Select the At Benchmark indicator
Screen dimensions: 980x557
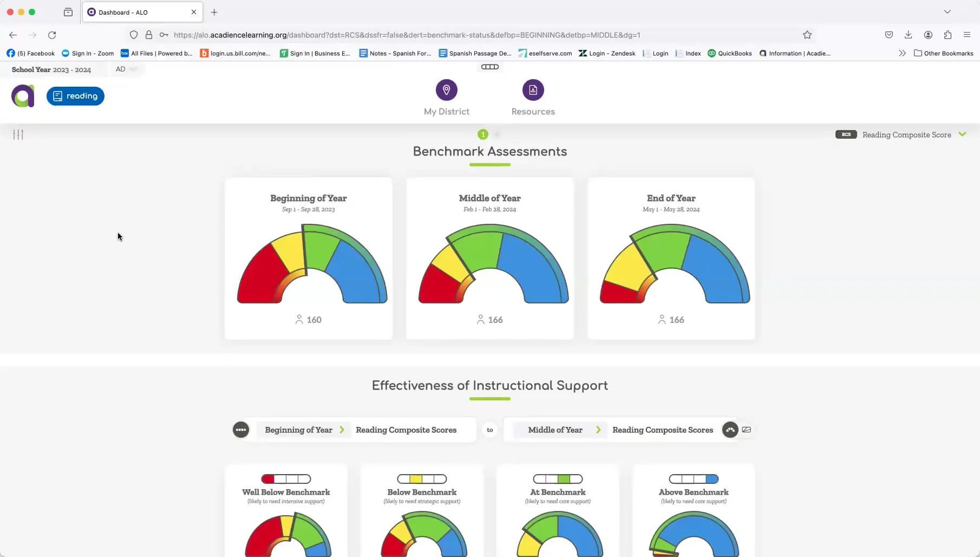[558, 479]
